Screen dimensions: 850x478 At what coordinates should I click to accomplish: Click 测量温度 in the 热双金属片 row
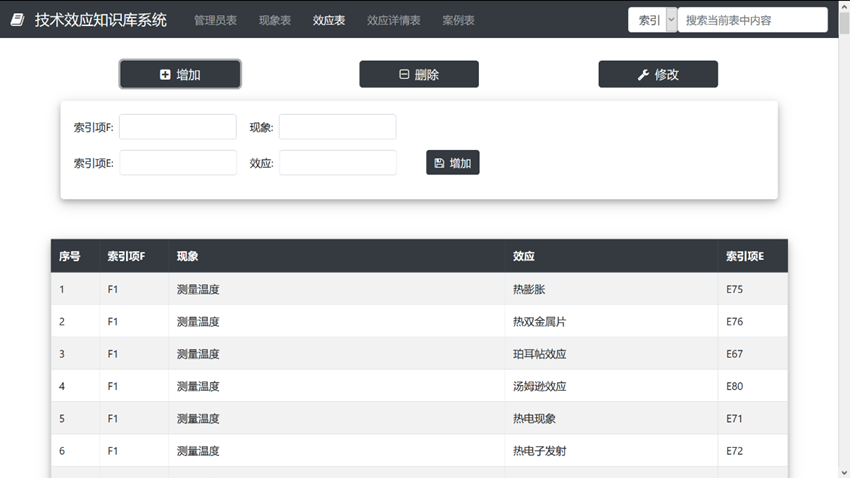pyautogui.click(x=198, y=322)
